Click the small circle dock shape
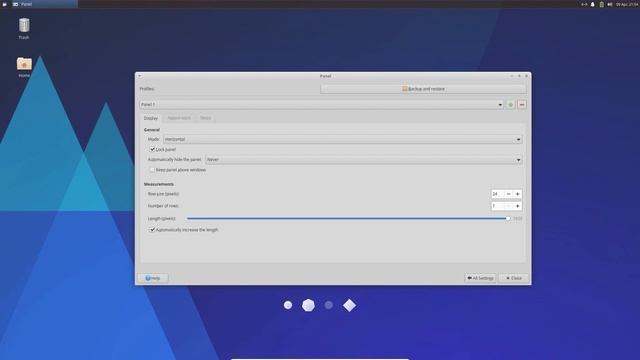The image size is (640, 360). (288, 305)
